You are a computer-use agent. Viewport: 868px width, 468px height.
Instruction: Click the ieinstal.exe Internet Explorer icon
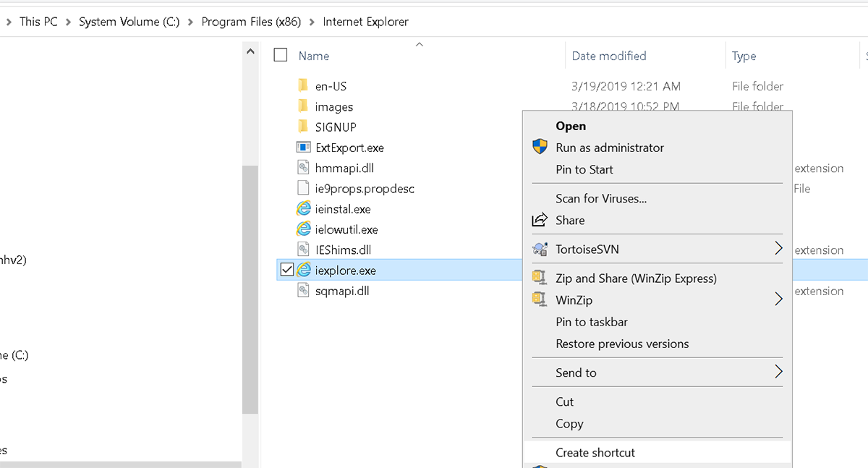point(305,209)
